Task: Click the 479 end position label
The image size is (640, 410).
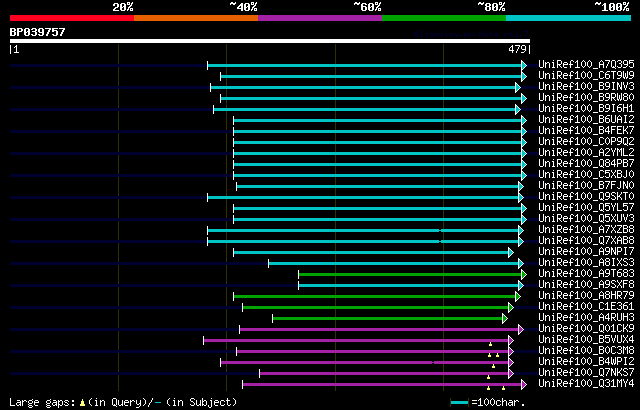Action: [x=517, y=49]
